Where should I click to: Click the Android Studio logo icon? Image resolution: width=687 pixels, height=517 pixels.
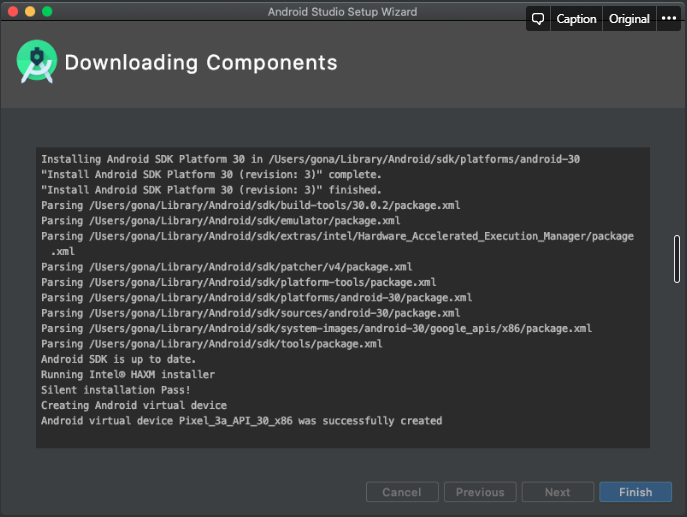37,62
